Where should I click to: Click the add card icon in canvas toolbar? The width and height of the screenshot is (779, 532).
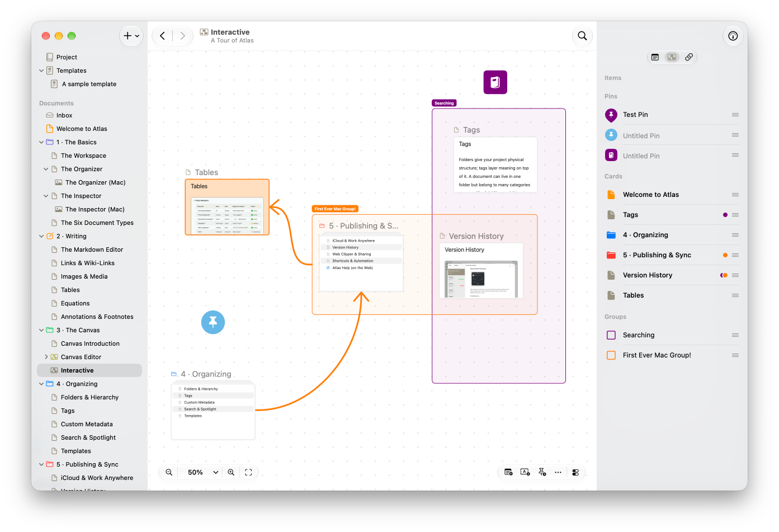coord(508,472)
